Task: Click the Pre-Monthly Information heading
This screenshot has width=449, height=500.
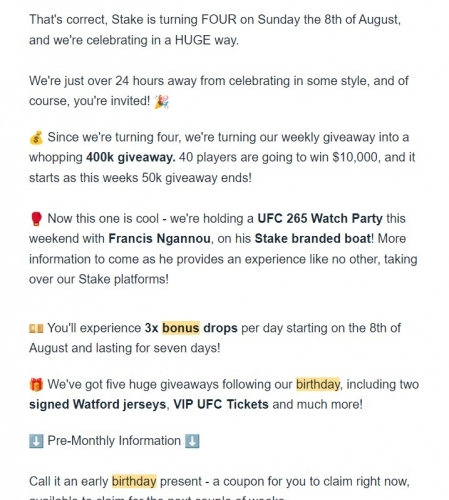Action: (x=114, y=441)
